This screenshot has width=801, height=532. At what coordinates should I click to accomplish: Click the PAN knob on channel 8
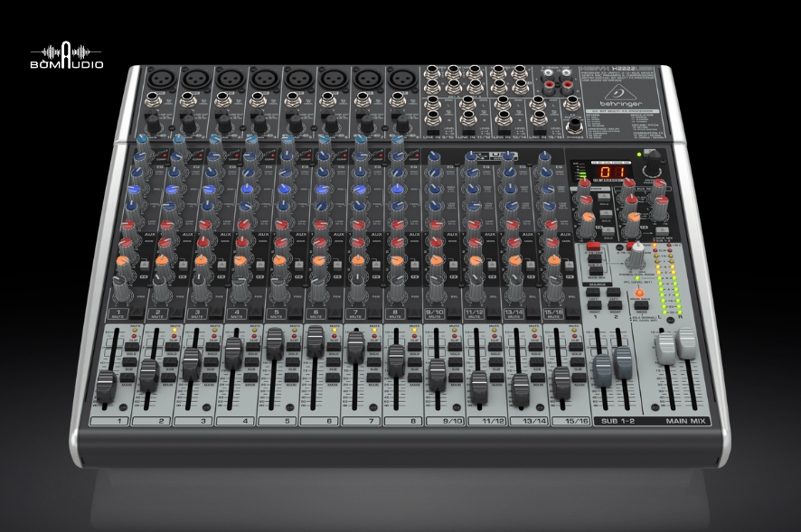398,288
